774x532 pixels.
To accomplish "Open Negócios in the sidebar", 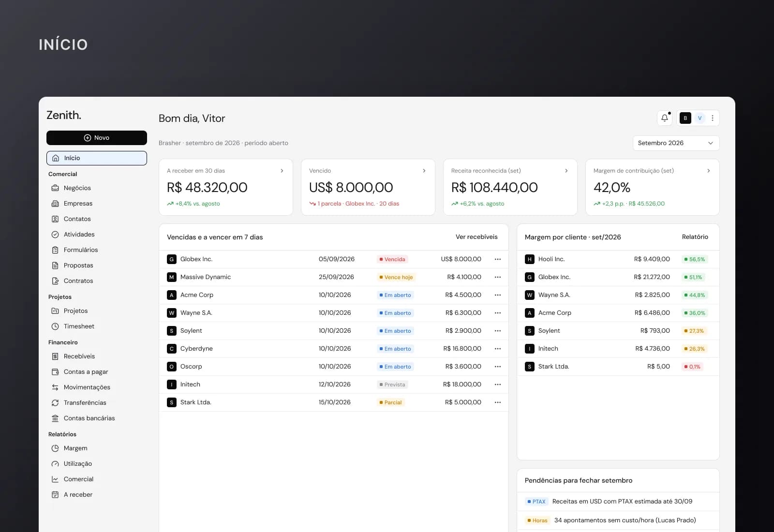I will (97, 188).
